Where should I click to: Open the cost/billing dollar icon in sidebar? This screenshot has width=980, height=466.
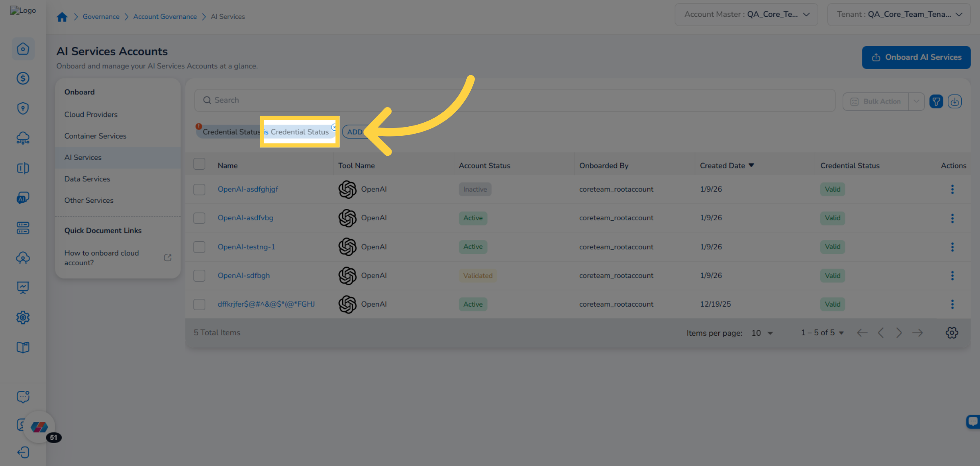23,78
